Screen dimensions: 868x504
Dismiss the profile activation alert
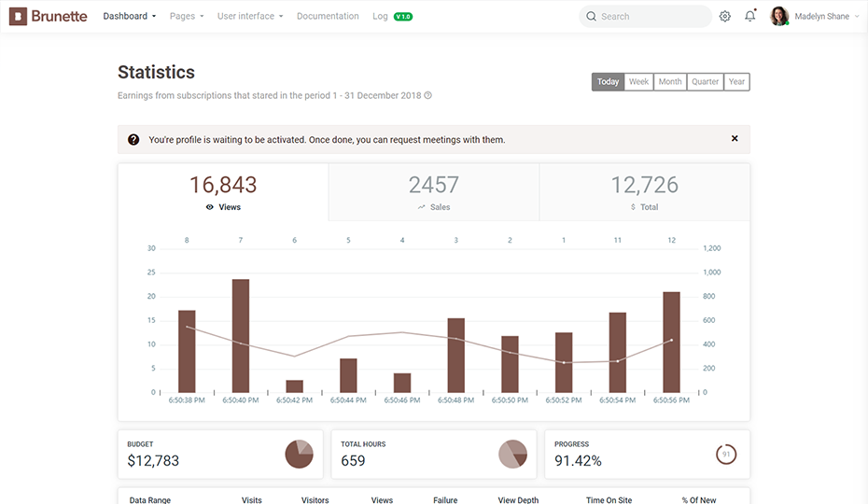[735, 138]
